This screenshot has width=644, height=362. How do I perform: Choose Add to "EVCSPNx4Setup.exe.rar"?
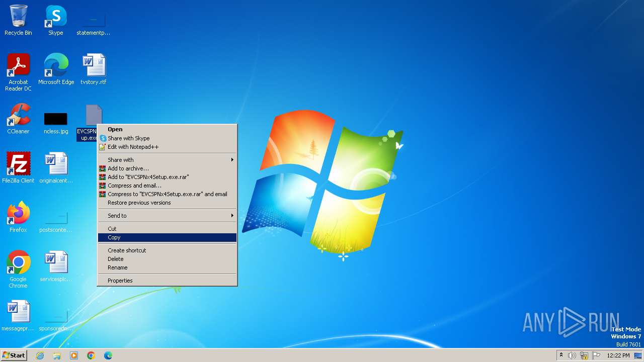167,177
